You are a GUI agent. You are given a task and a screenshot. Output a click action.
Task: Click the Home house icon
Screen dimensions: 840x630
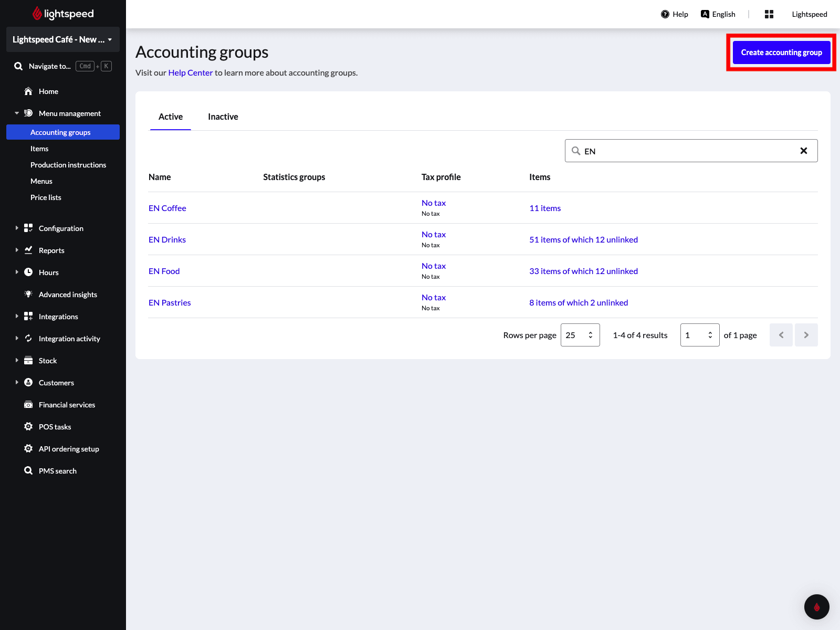[28, 91]
